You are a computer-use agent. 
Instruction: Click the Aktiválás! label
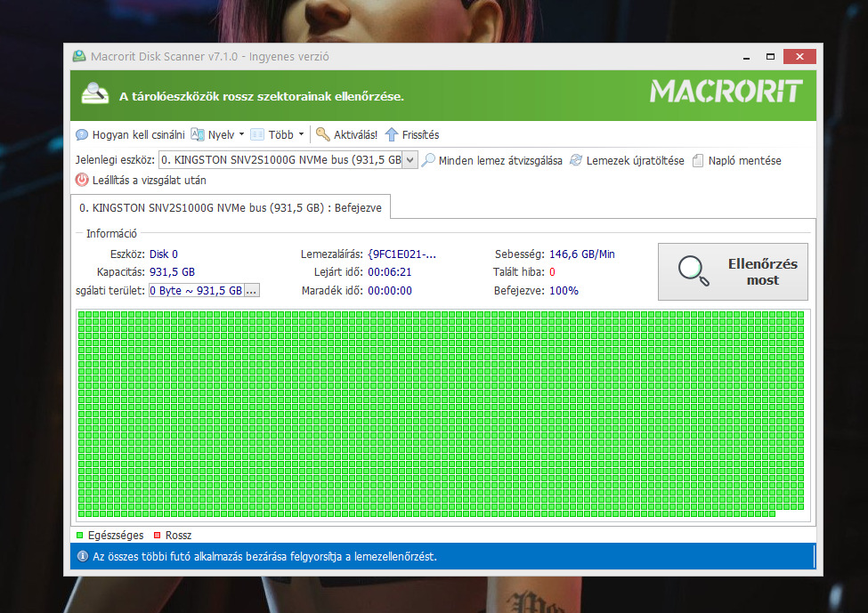tap(355, 135)
